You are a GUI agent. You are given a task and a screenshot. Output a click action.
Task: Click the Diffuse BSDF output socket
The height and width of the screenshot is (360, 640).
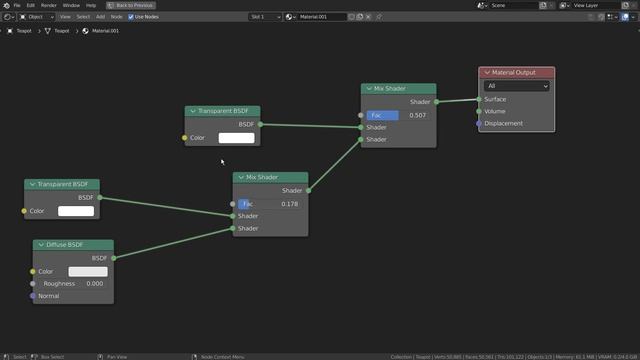coord(114,258)
